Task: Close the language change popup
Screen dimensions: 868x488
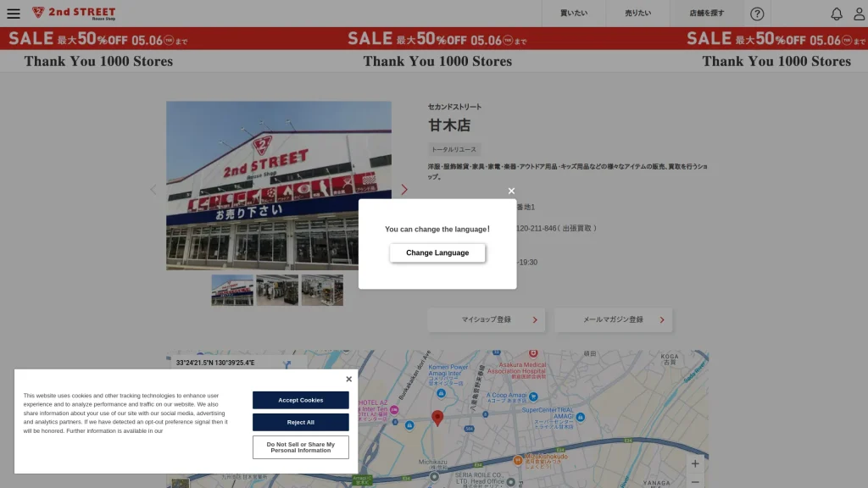Action: 511,191
